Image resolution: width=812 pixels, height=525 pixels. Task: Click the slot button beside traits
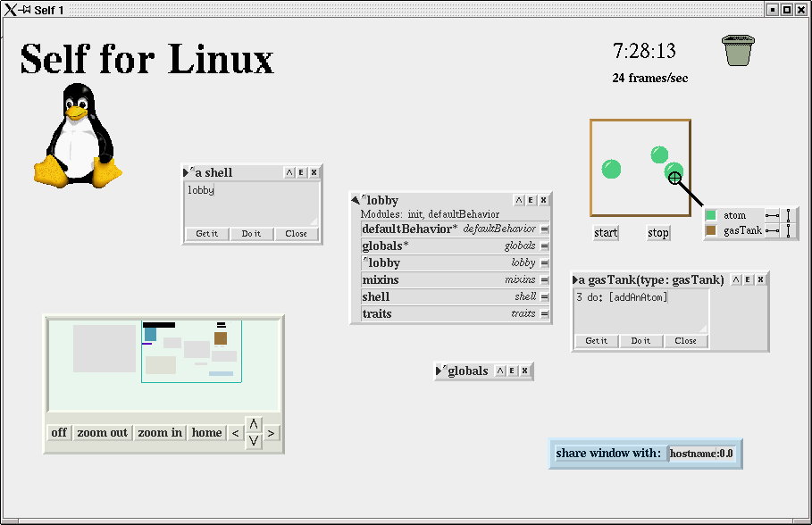click(x=545, y=314)
